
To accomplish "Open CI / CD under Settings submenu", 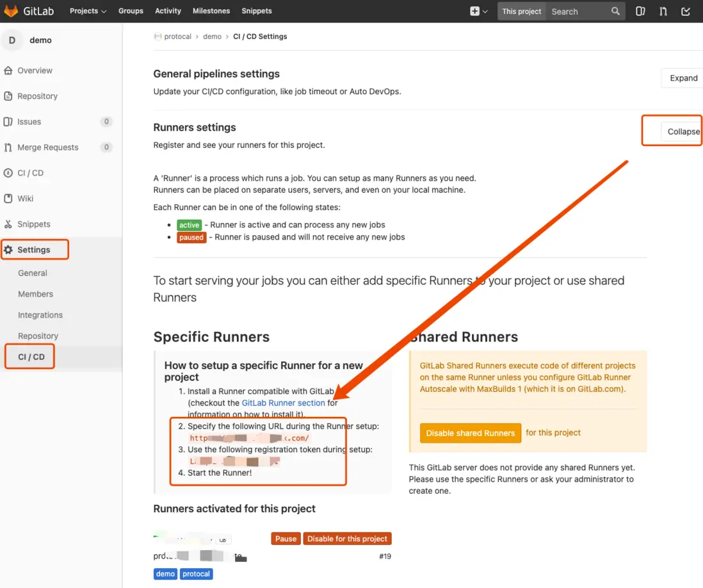I will [31, 357].
